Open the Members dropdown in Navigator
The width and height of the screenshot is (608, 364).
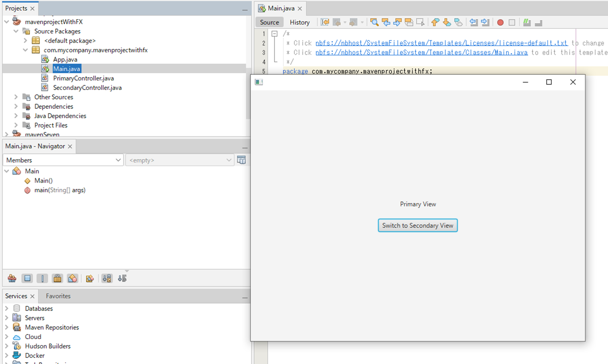[x=63, y=160]
